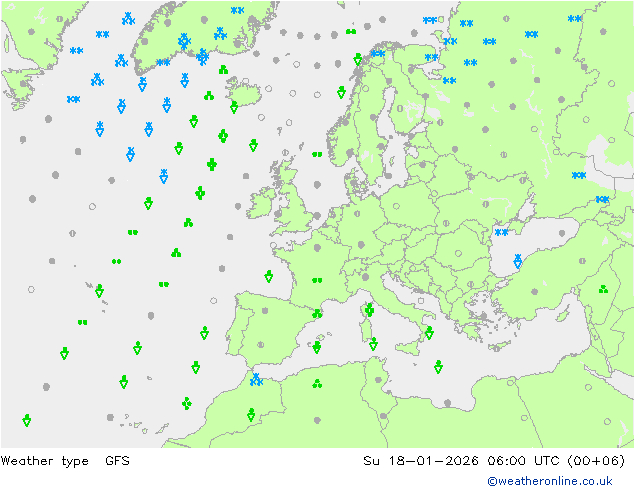Click the '(00+06)' forecast offset text
The image size is (634, 490).
click(x=596, y=460)
